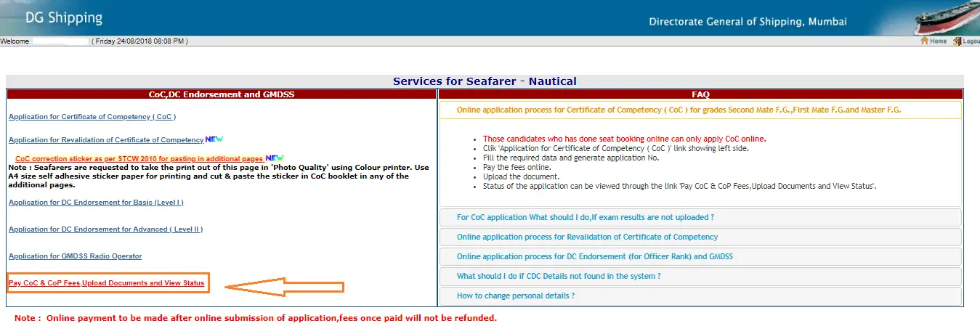Viewport: 980px width, 334px height.
Task: Open Application for DC Endorsement for Basic (Level I)
Action: pyautogui.click(x=96, y=203)
